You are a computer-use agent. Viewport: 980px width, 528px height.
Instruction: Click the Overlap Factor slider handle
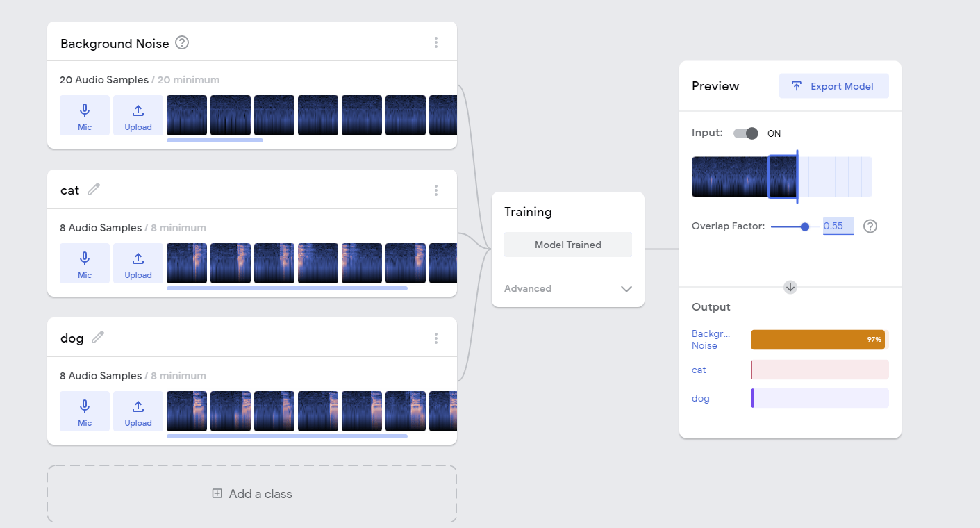(805, 226)
